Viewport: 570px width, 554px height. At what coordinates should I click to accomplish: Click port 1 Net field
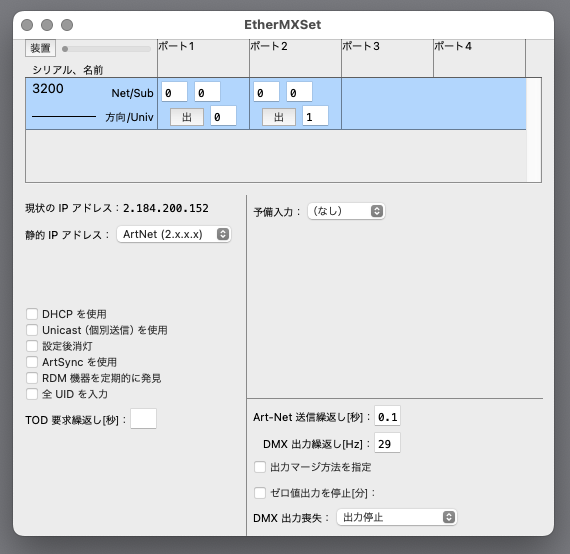174,92
